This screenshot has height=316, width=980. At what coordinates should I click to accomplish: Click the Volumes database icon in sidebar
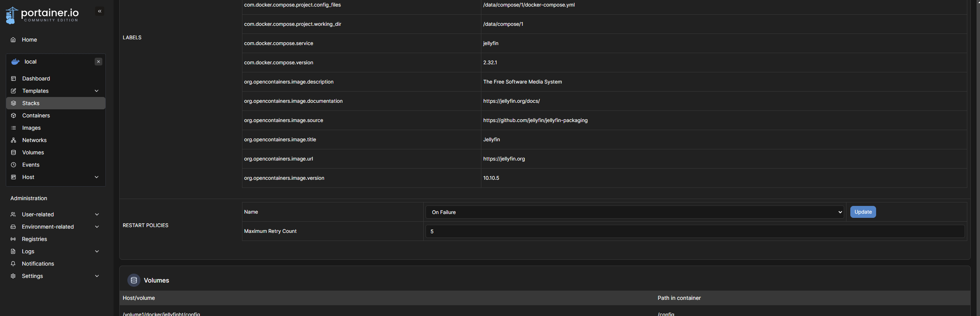coord(13,152)
